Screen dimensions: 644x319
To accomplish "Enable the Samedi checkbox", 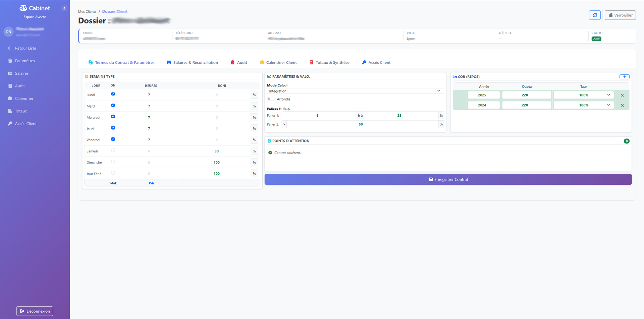I will tap(113, 150).
